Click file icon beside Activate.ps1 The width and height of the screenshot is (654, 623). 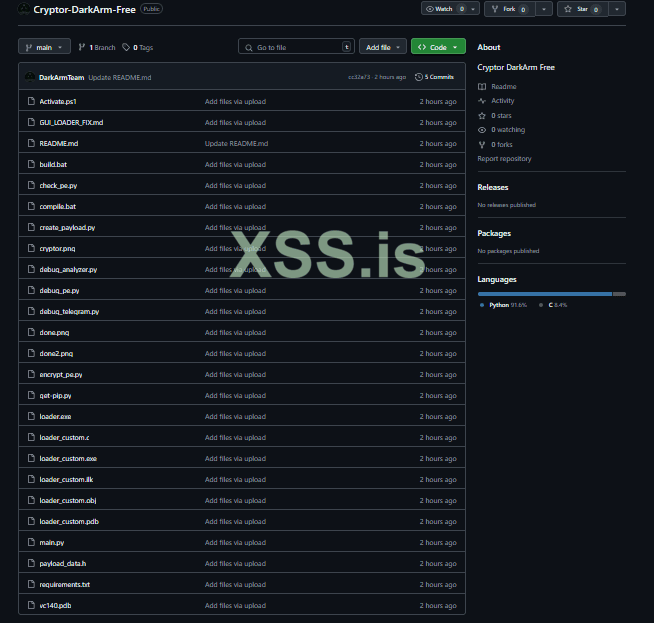[31, 101]
